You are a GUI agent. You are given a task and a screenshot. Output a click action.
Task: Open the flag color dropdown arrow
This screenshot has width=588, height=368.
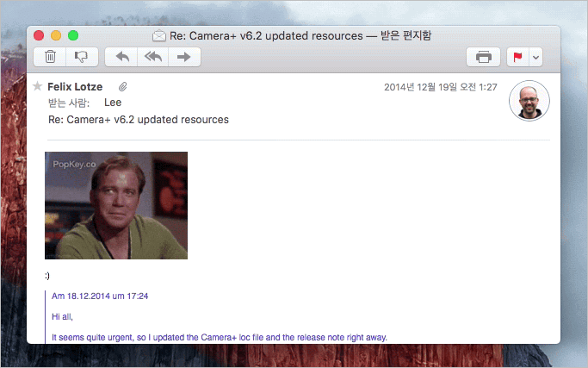[x=535, y=57]
